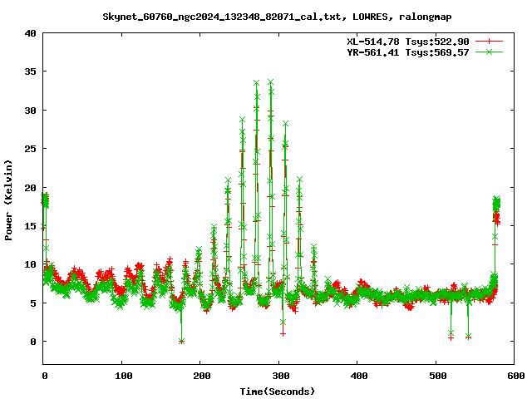
Task: Click the x-axis tick label 200
Action: [x=201, y=376]
